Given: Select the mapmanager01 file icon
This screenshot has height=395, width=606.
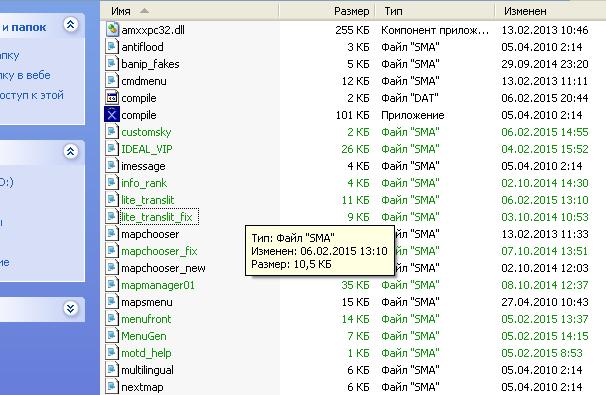Looking at the screenshot, I should coord(112,285).
